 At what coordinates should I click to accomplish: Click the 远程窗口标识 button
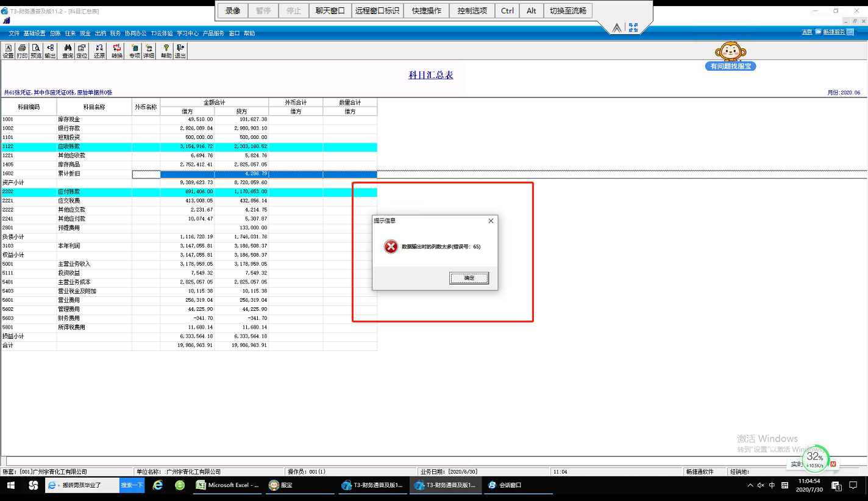click(x=377, y=10)
